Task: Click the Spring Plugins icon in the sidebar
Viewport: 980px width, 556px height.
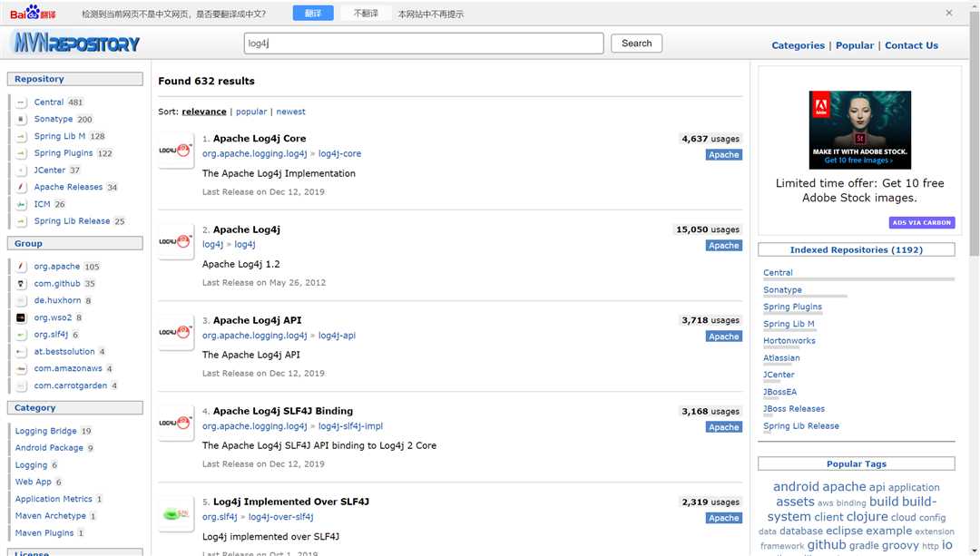Action: click(21, 153)
